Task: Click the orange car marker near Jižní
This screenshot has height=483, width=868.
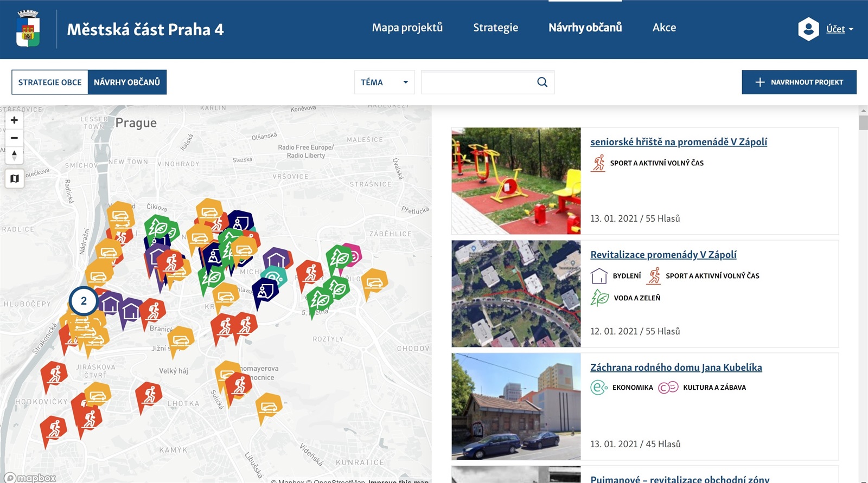Action: (x=181, y=340)
